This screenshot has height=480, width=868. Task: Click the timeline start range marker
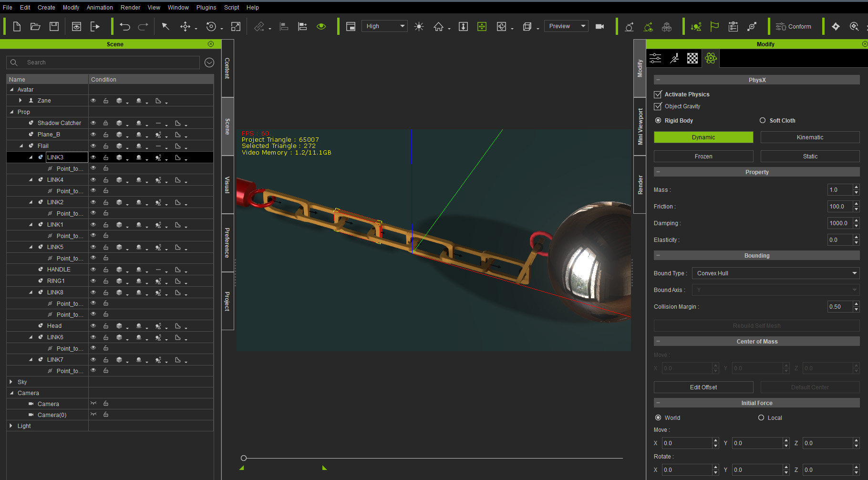(242, 468)
